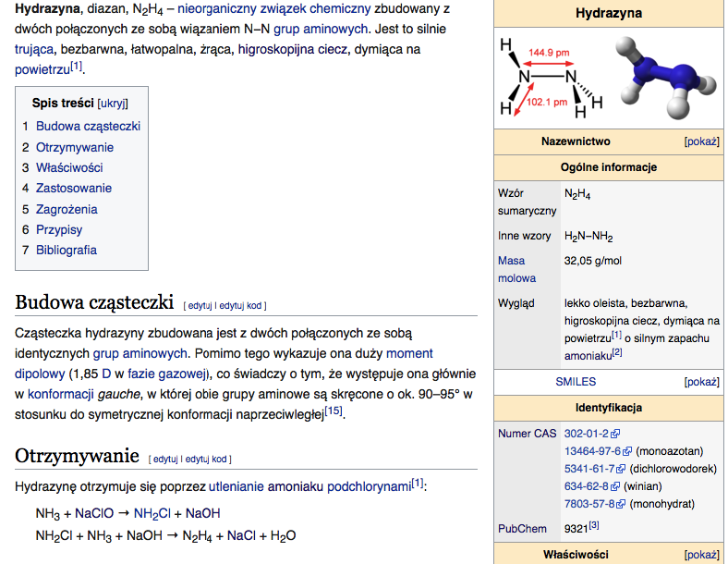Open CAS number 5341-61-7 dichlorowodorek link
This screenshot has width=728, height=564.
click(589, 469)
